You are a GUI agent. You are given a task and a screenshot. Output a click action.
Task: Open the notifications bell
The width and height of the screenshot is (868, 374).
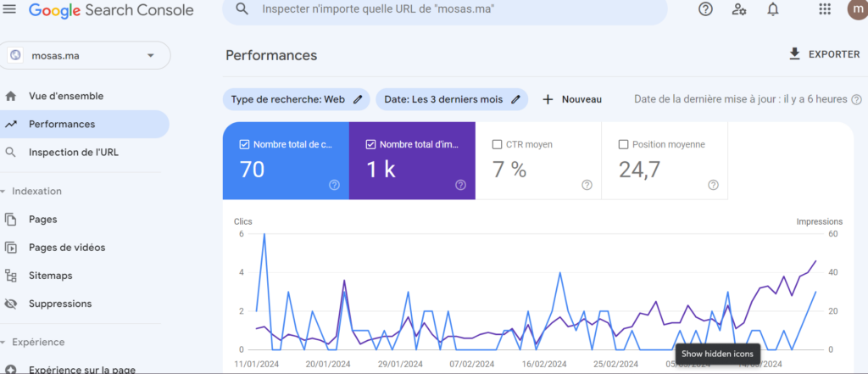tap(773, 9)
